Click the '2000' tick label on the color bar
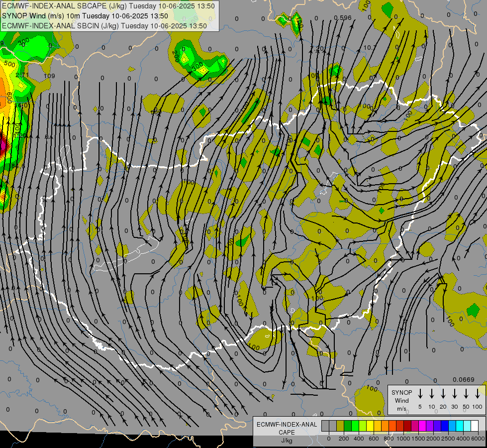The width and height of the screenshot is (487, 448). click(433, 439)
